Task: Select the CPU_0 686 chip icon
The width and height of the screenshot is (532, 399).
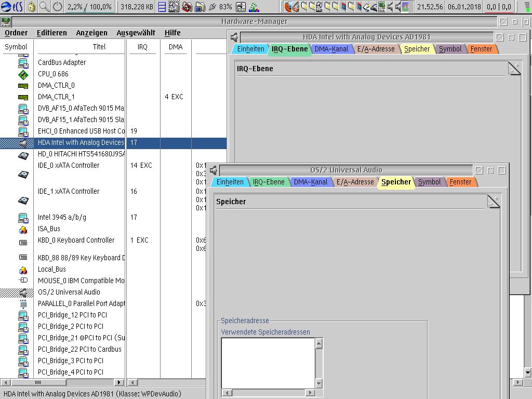Action: (23, 74)
